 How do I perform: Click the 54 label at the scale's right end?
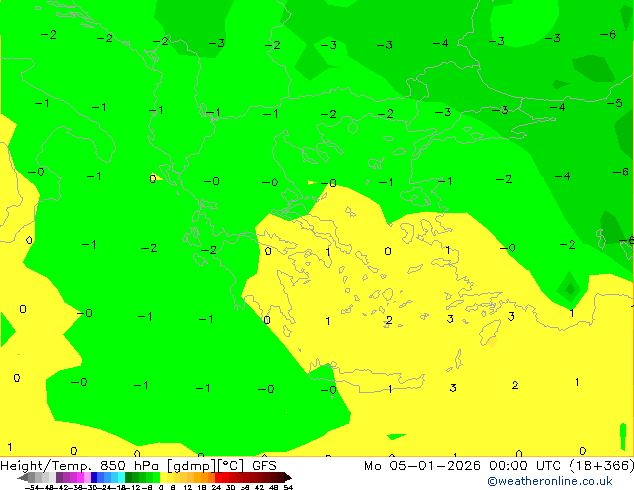(x=288, y=487)
